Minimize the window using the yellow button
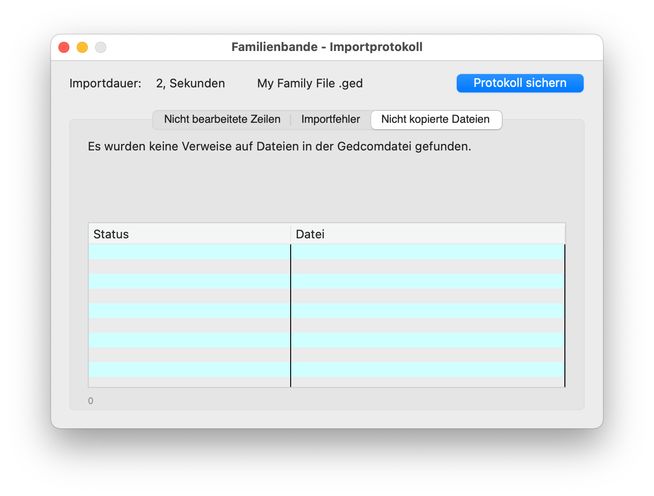Image resolution: width=654 pixels, height=496 pixels. 82,47
